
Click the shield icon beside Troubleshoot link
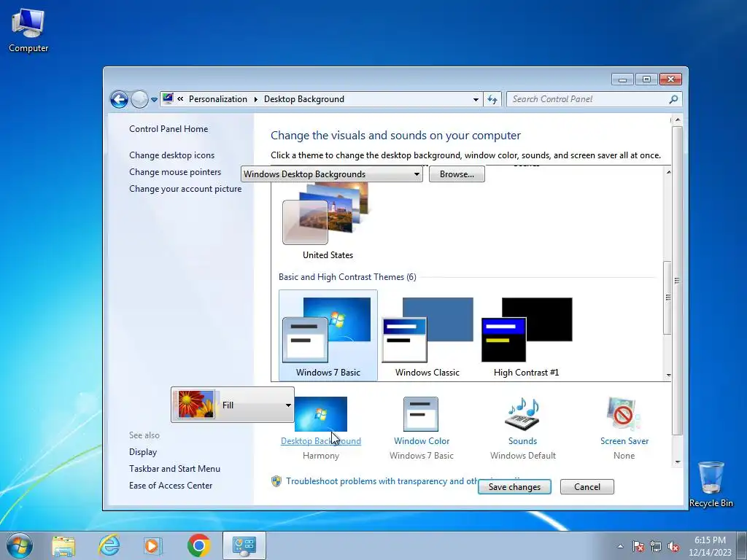point(276,481)
